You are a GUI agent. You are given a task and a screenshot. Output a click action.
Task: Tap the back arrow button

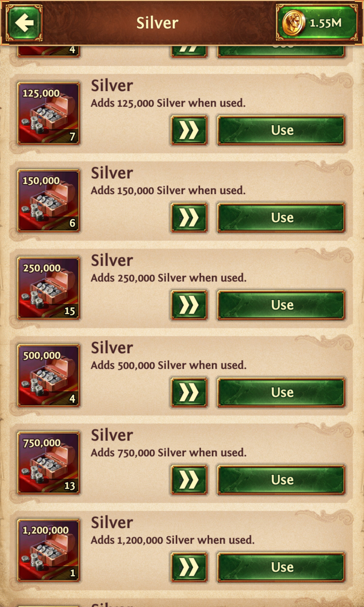pyautogui.click(x=24, y=23)
